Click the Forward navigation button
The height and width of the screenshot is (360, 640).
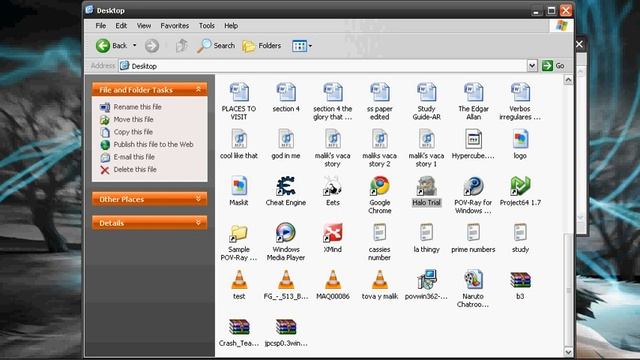(x=152, y=46)
